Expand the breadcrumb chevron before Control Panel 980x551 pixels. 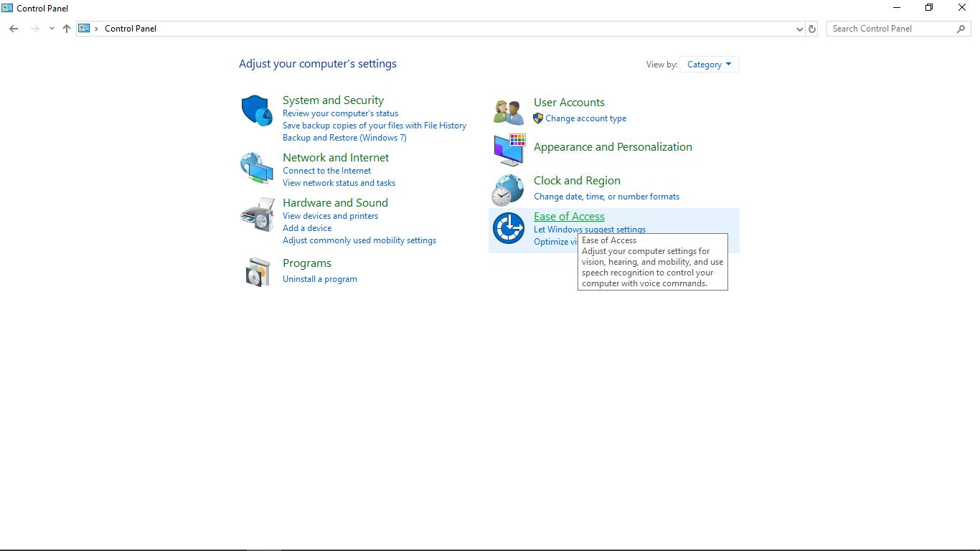96,29
